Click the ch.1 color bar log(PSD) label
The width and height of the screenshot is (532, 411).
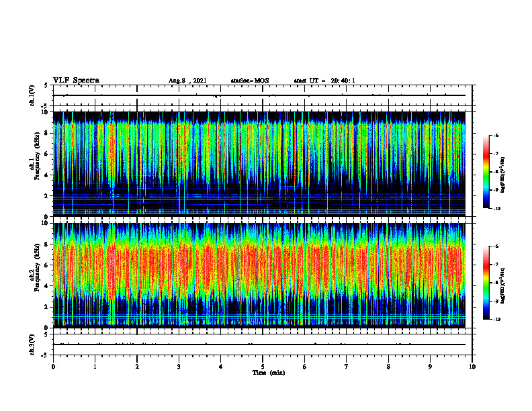tap(503, 175)
